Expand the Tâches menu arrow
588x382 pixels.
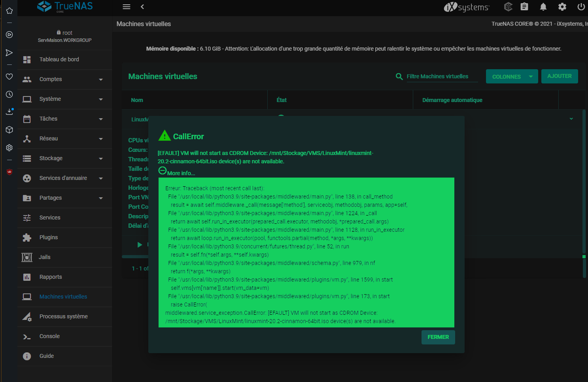[x=101, y=119]
